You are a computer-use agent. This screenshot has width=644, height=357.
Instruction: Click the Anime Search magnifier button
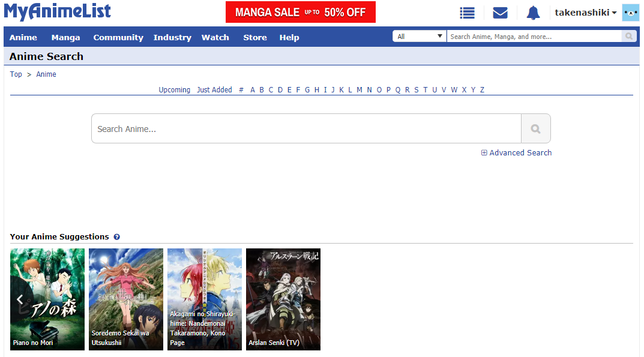tap(535, 128)
